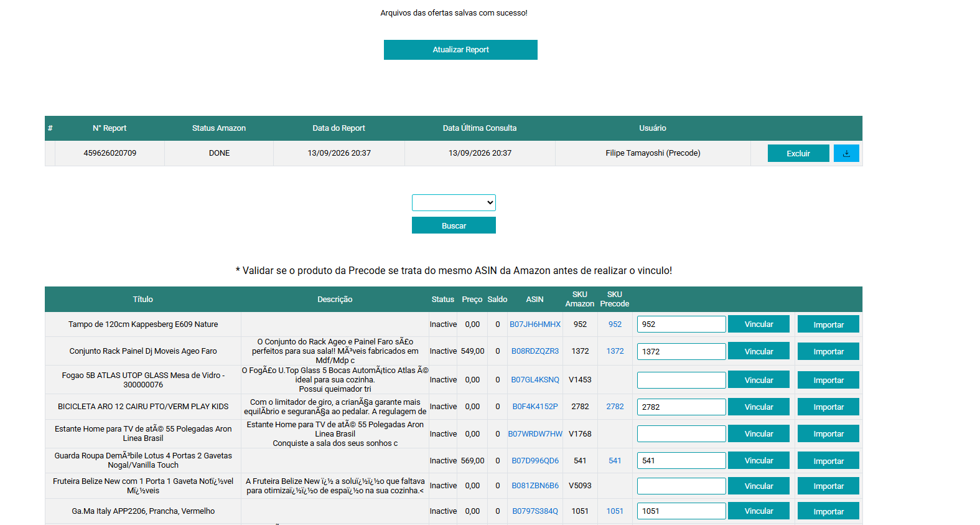The height and width of the screenshot is (525, 980).
Task: Click the Data Última Consulta column header
Action: (x=480, y=128)
